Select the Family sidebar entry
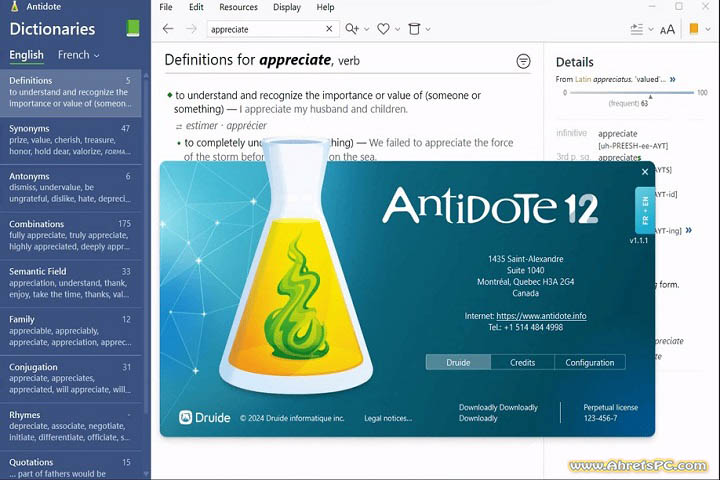720x480 pixels. pos(71,331)
